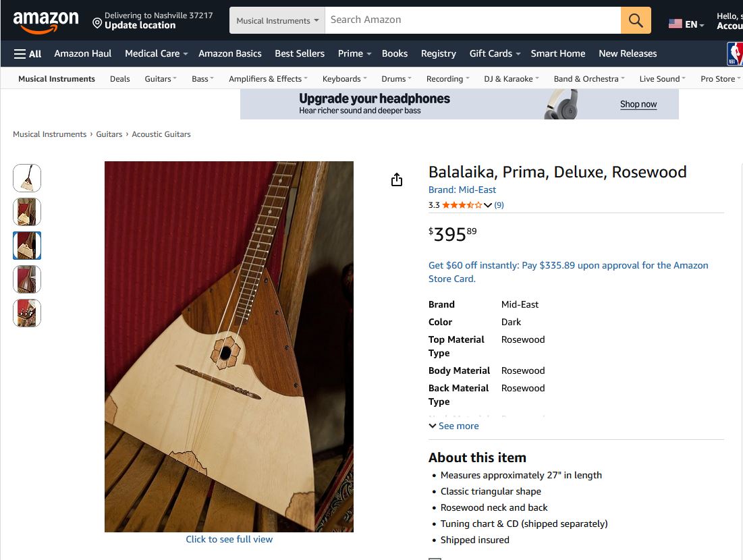Viewport: 743px width, 560px height.
Task: Open the Guitars dropdown menu
Action: pyautogui.click(x=161, y=79)
